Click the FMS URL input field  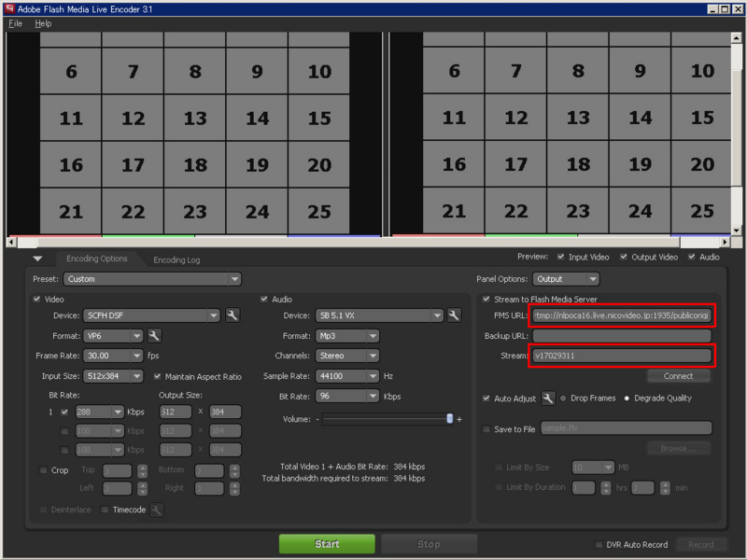click(622, 315)
